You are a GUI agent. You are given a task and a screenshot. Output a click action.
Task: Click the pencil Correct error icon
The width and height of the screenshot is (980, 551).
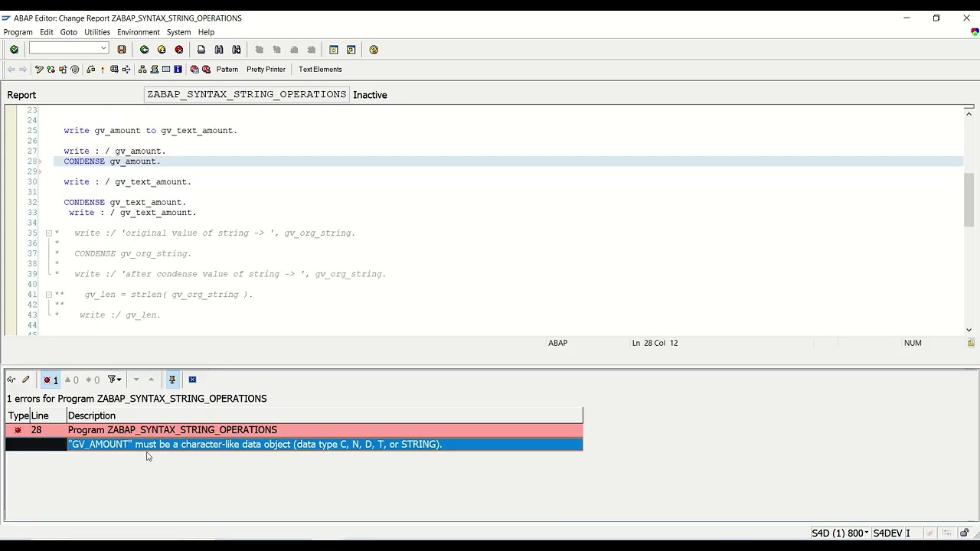pos(26,380)
